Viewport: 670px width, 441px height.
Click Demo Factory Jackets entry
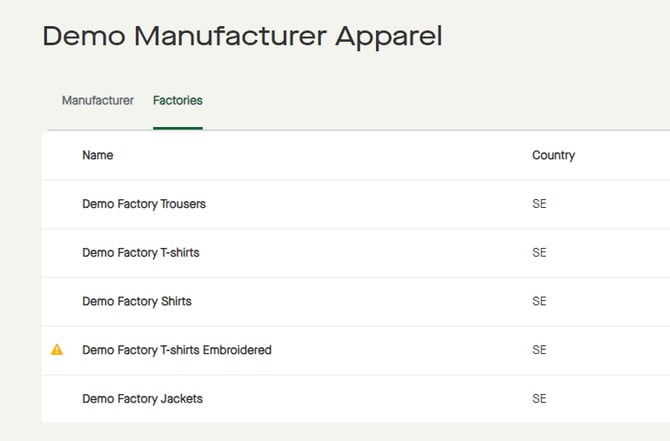142,399
